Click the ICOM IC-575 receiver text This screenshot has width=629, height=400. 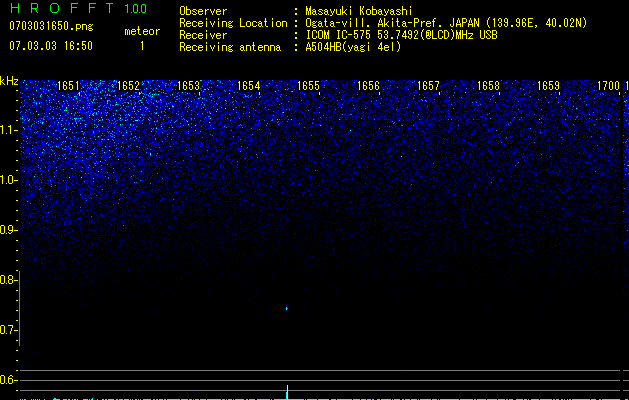401,35
